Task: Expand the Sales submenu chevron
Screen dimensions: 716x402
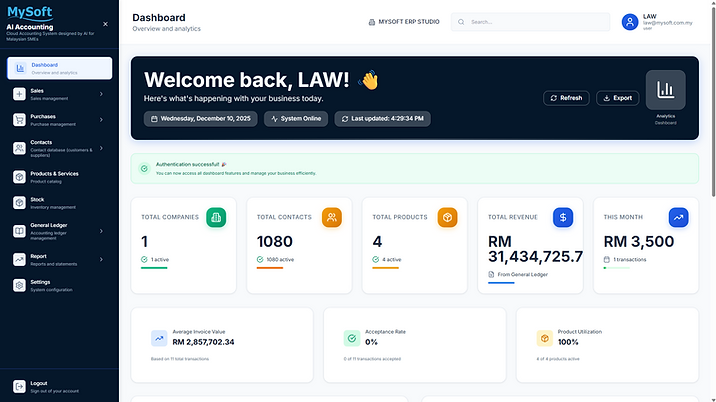Action: (x=101, y=94)
